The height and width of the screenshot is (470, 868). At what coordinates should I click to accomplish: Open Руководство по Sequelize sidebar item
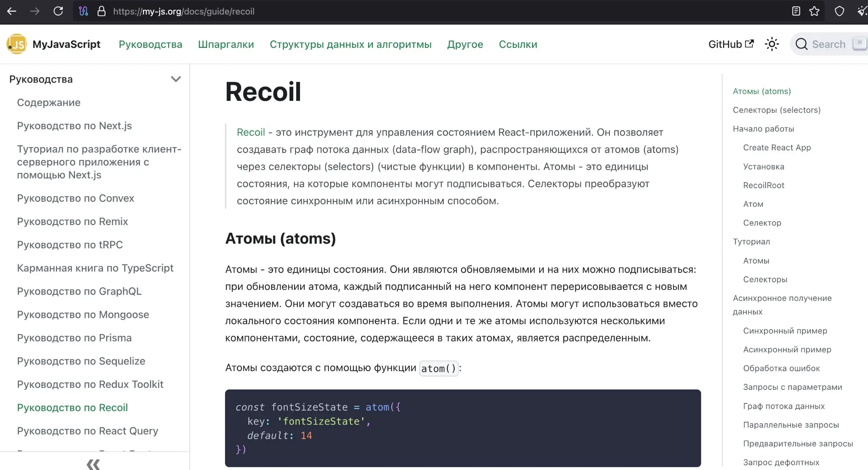click(x=81, y=361)
